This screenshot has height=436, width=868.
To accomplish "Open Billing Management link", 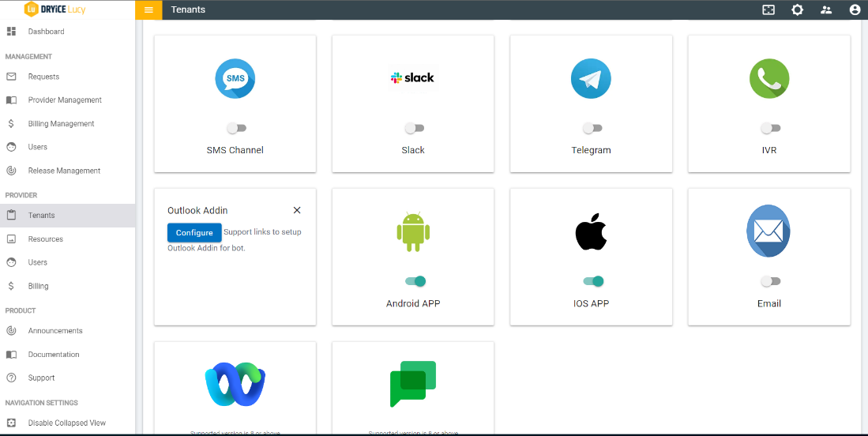I will coord(62,124).
